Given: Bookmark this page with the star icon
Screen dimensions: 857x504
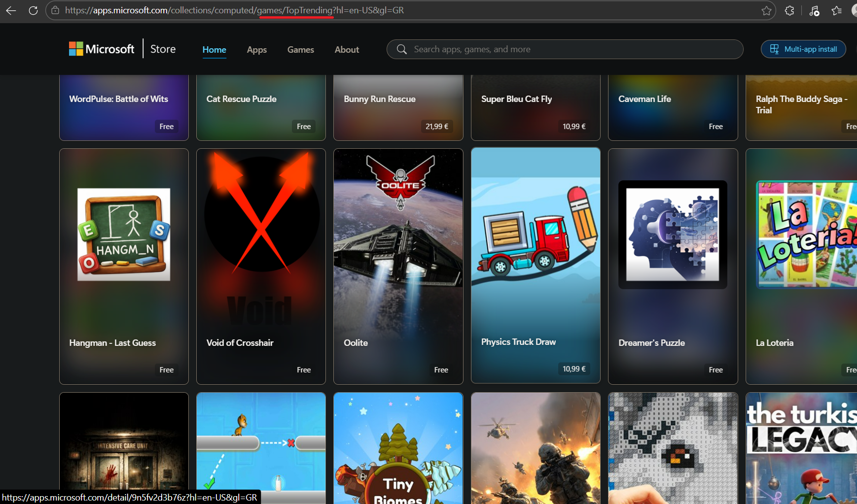Looking at the screenshot, I should (x=766, y=10).
